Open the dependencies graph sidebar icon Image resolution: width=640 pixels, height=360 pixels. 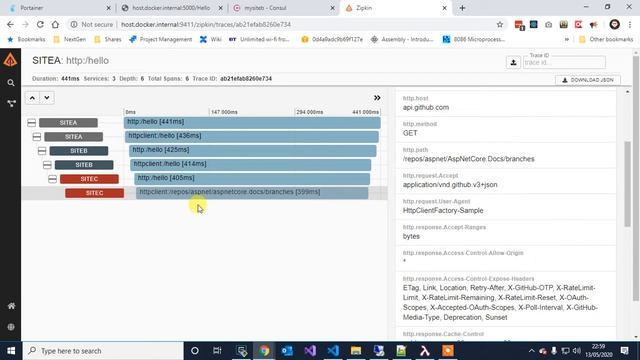[11, 103]
